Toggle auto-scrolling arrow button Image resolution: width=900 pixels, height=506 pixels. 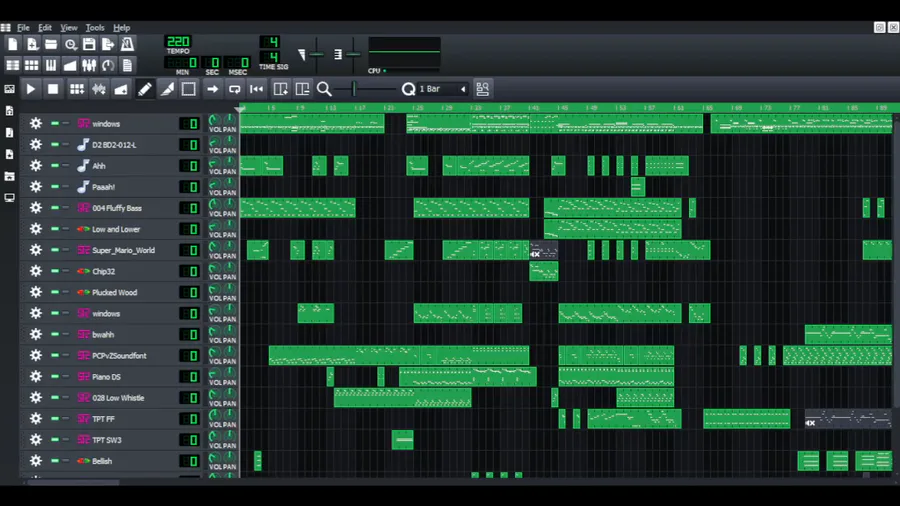coord(212,89)
